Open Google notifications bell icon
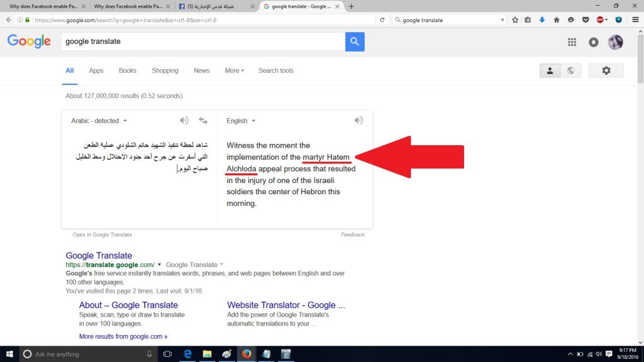 [x=594, y=42]
